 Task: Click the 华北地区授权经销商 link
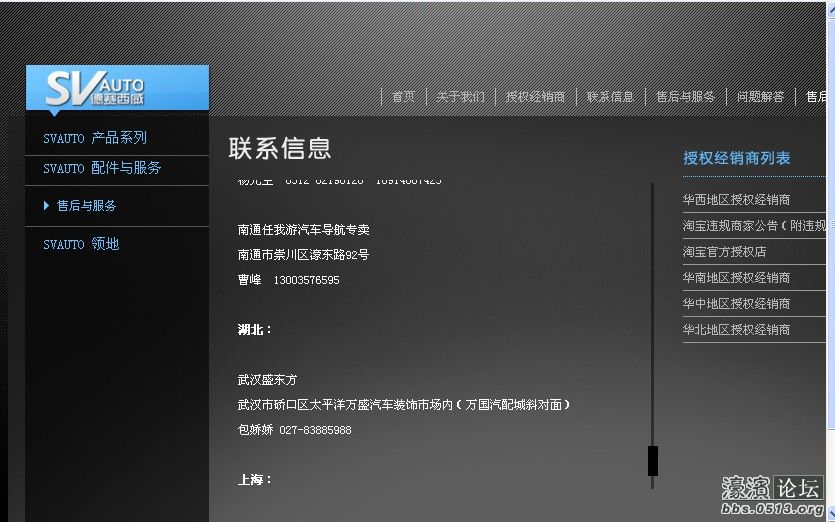pyautogui.click(x=736, y=330)
